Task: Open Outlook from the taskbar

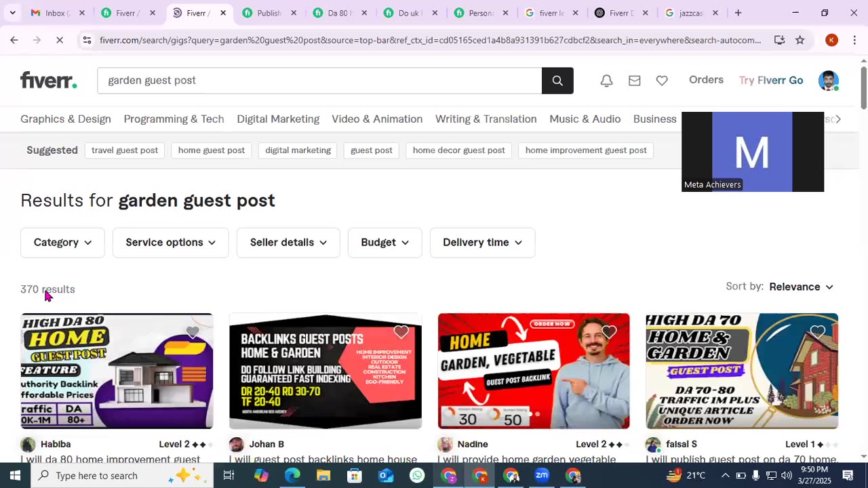Action: (386, 476)
